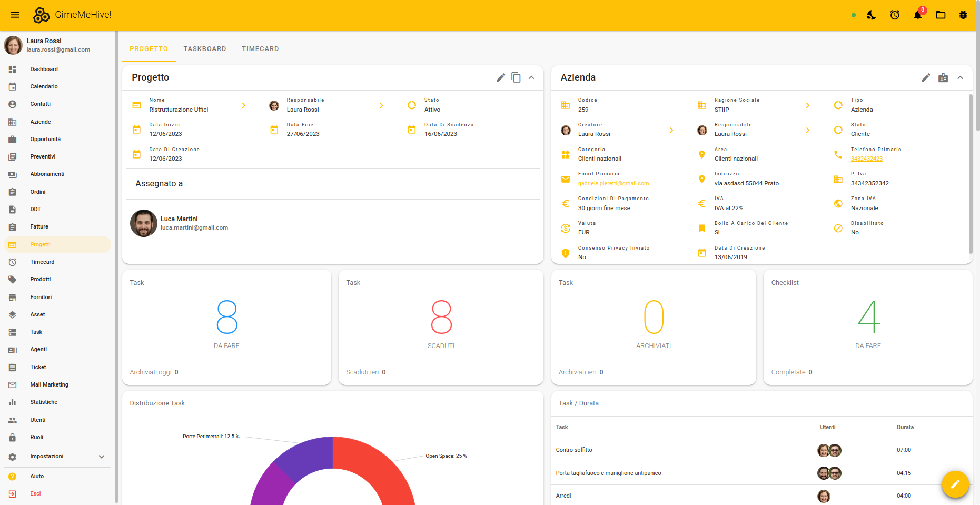Click the Opportunità briefcase icon

pyautogui.click(x=13, y=139)
